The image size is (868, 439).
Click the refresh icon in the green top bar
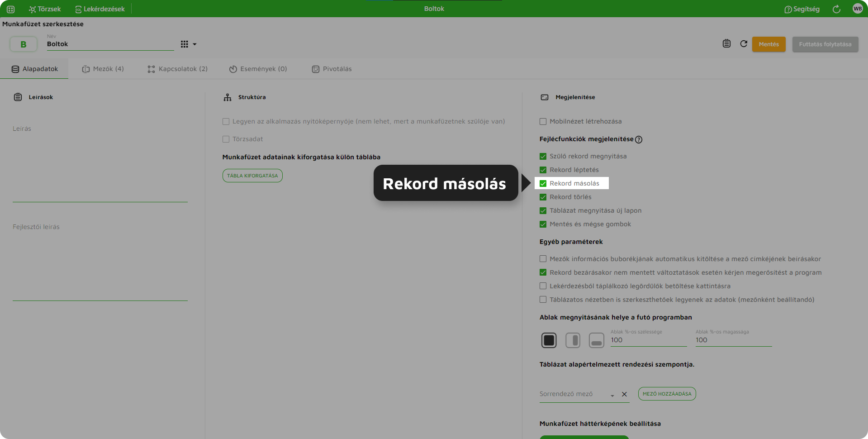click(x=836, y=9)
